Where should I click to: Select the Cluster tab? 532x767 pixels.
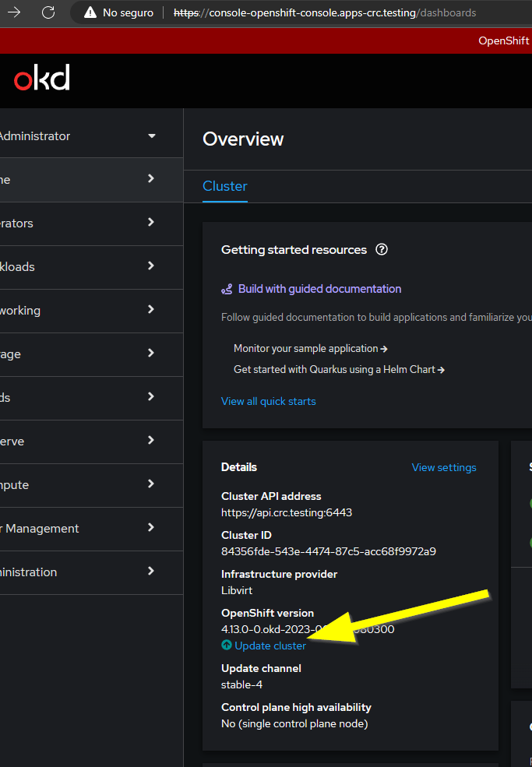(x=225, y=186)
